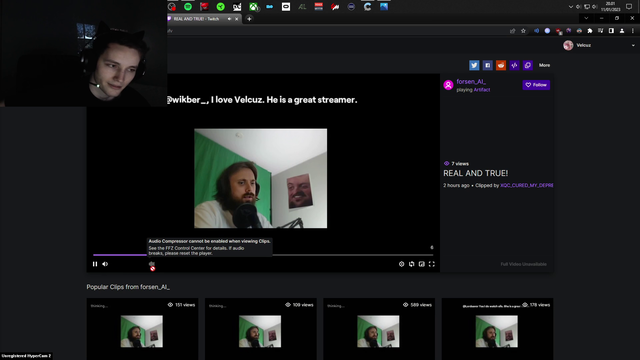Follow forsen_AI_ channel
640x360 pixels.
[536, 85]
